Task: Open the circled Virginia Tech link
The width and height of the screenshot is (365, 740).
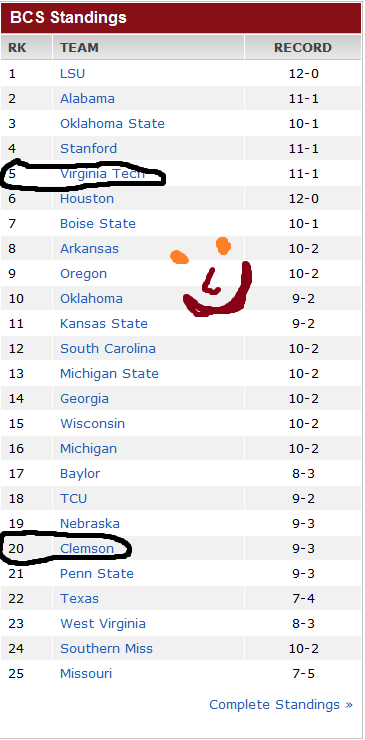Action: [x=102, y=174]
